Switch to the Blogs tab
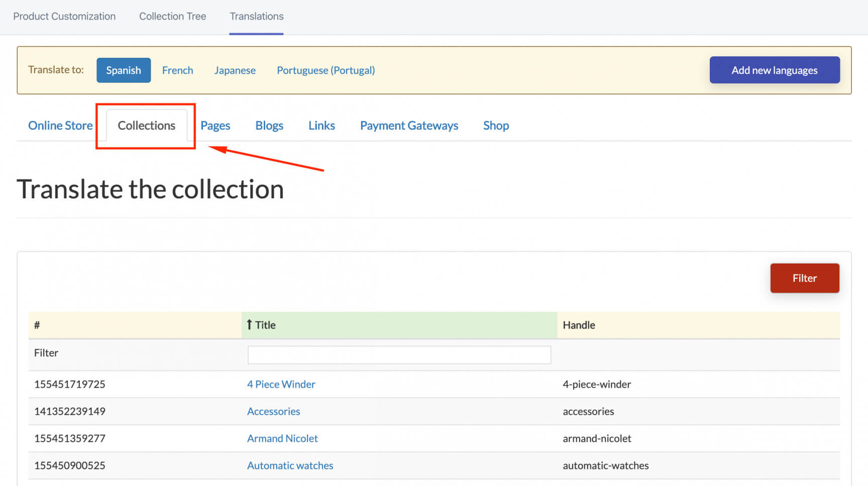This screenshot has height=486, width=868. tap(269, 126)
